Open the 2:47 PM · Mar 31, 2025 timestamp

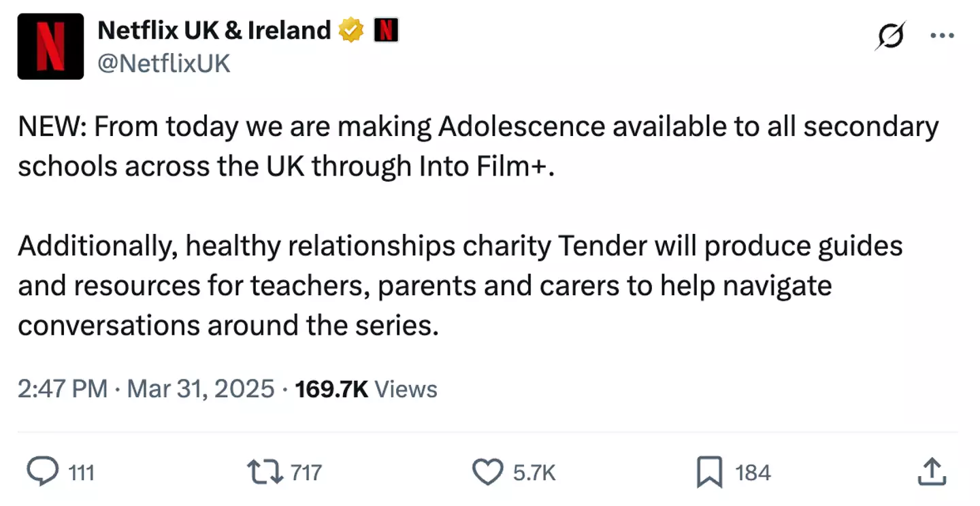[x=146, y=389]
